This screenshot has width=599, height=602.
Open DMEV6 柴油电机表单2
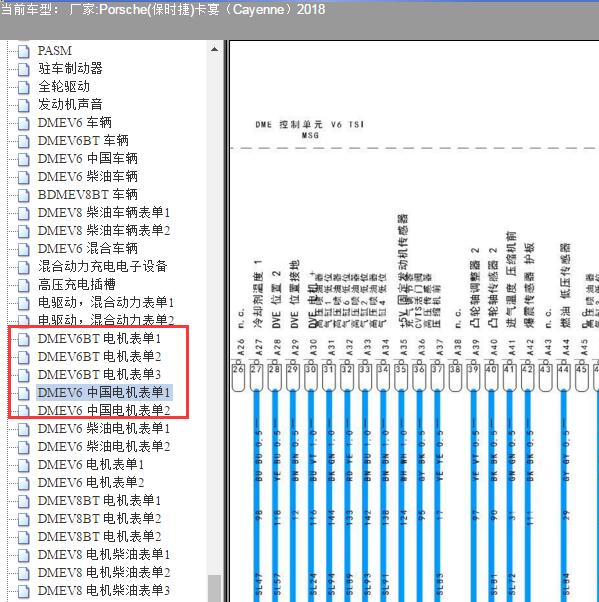[104, 447]
